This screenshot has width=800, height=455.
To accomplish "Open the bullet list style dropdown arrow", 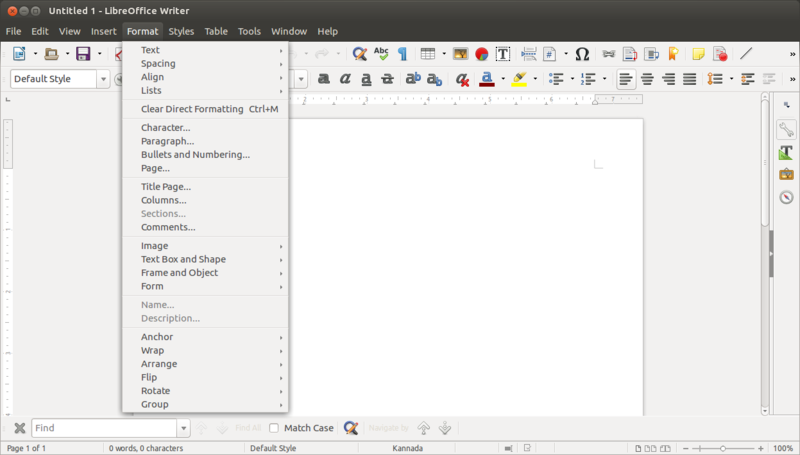I will coord(572,79).
